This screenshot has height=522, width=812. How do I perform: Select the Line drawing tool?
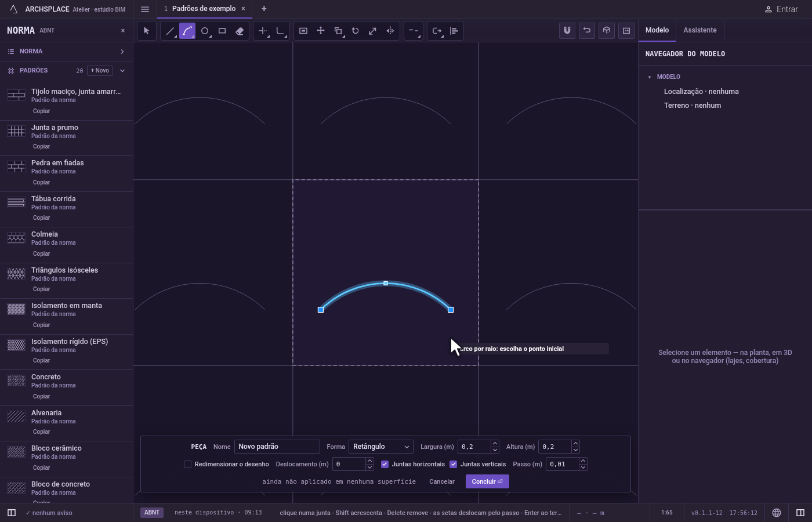click(170, 31)
